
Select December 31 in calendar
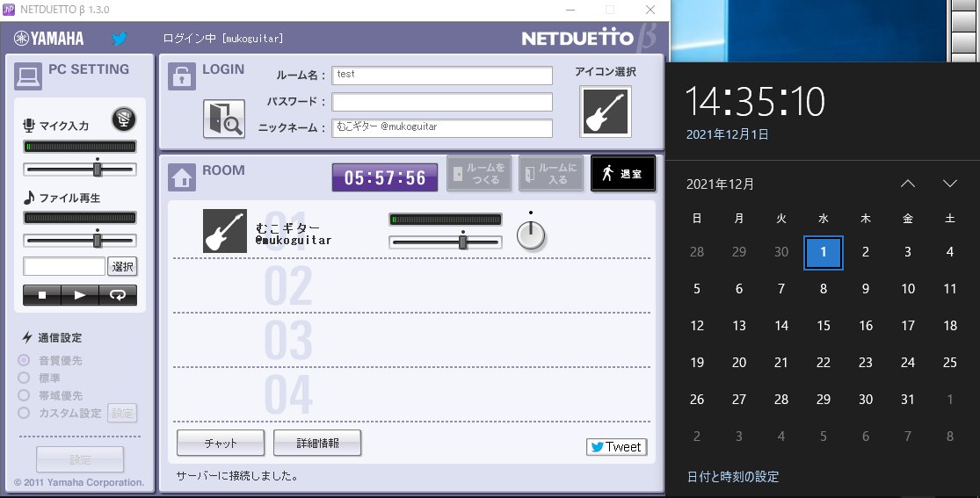click(x=908, y=400)
